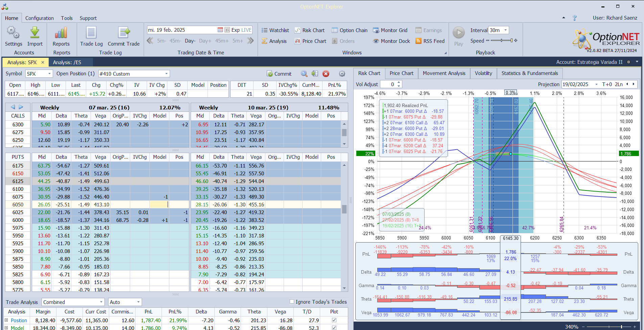Image resolution: width=644 pixels, height=330 pixels.
Task: Click the Commit button
Action: [279, 74]
